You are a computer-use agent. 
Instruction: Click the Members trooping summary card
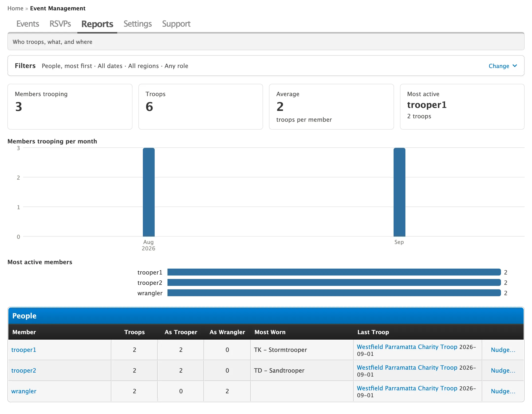(x=70, y=107)
